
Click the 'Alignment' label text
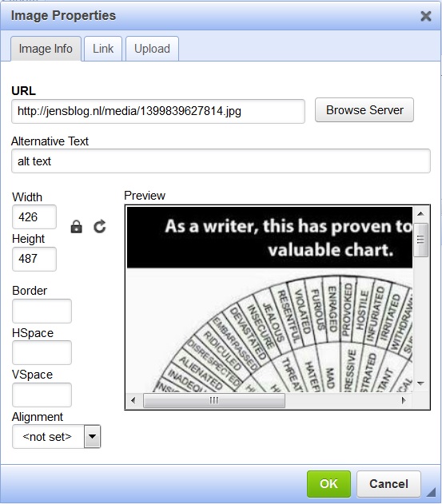click(x=38, y=417)
